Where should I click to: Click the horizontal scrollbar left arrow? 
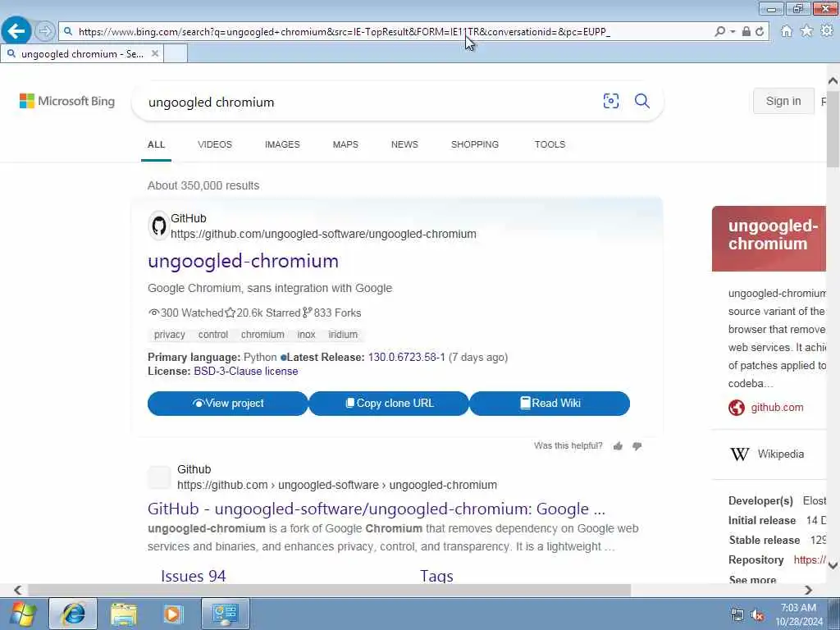coord(18,590)
